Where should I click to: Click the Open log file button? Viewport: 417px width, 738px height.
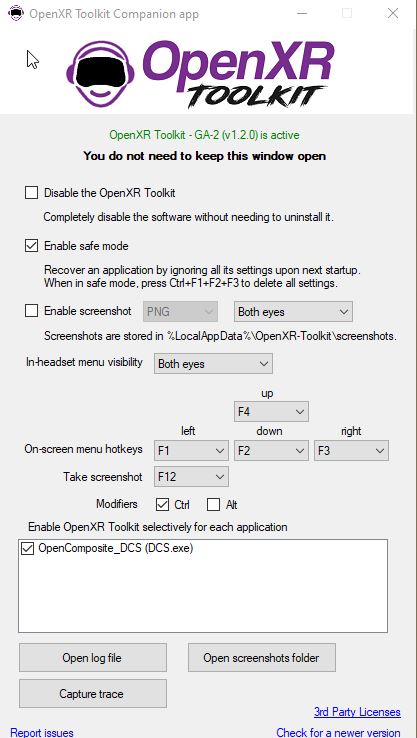click(93, 658)
